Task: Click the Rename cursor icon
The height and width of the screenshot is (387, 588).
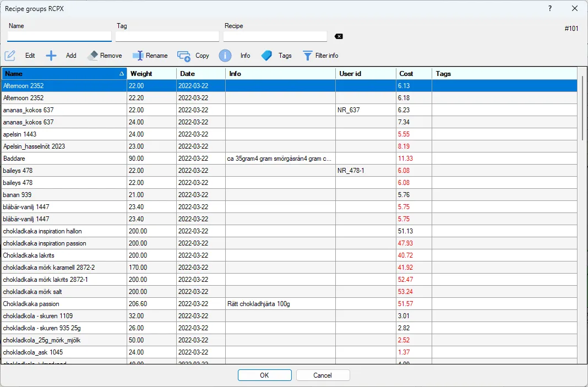Action: pos(138,56)
